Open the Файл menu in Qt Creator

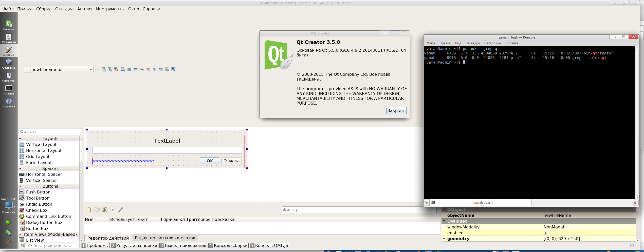click(8, 9)
